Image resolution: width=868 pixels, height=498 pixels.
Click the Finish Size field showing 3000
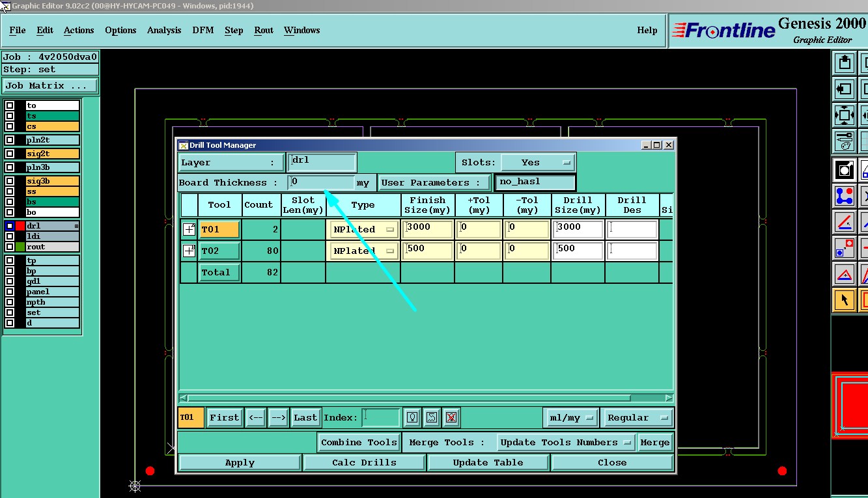pos(427,229)
